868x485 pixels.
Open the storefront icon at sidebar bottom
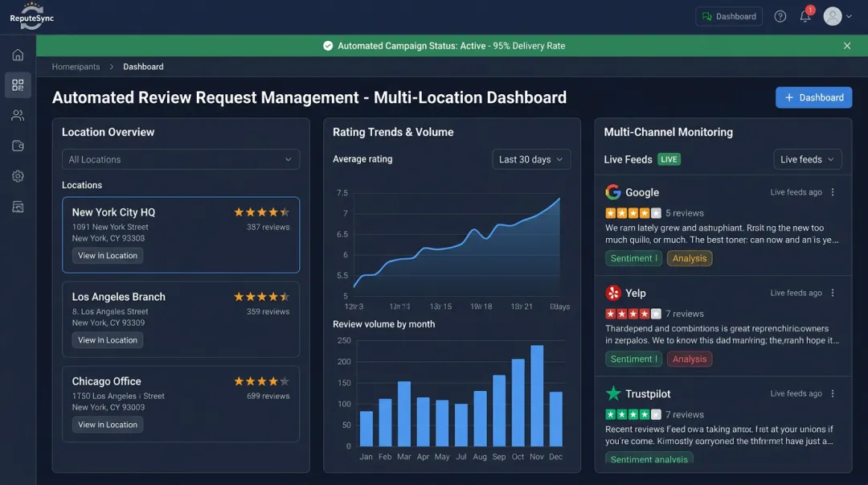click(18, 207)
